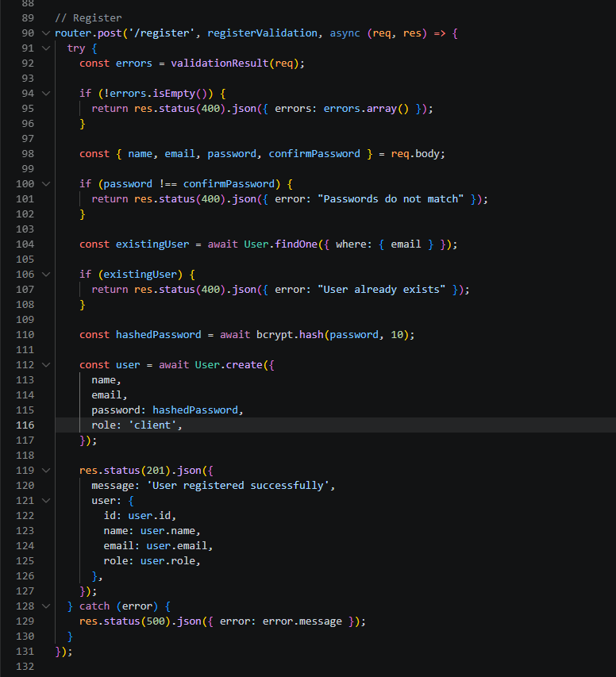Fold the User.create call at line 112
Viewport: 616px width, 677px height.
tap(45, 365)
